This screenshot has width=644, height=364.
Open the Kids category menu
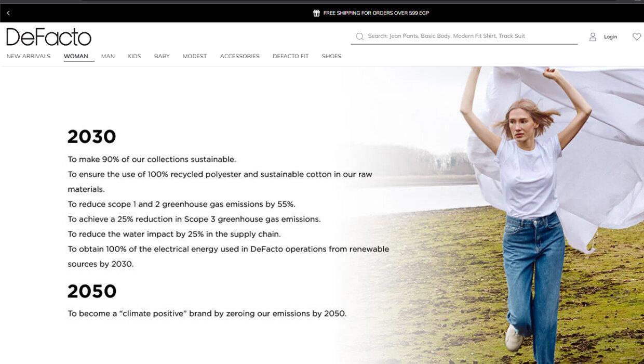[x=135, y=56]
